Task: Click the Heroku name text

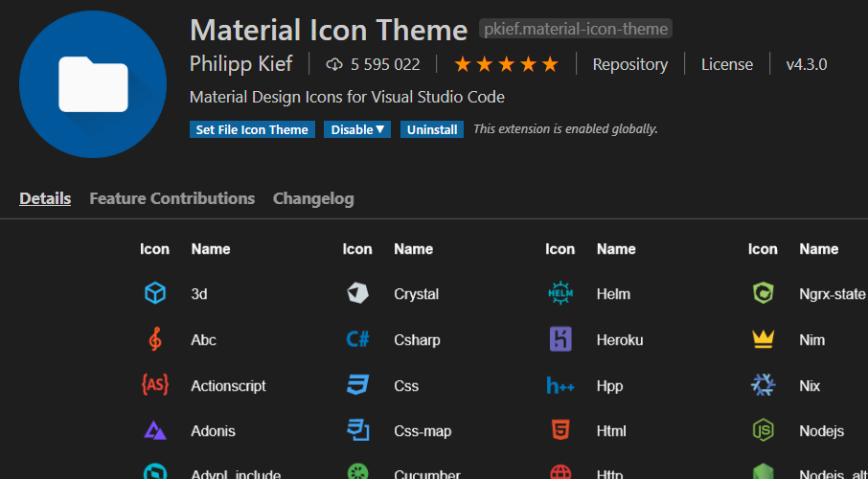Action: (x=620, y=339)
